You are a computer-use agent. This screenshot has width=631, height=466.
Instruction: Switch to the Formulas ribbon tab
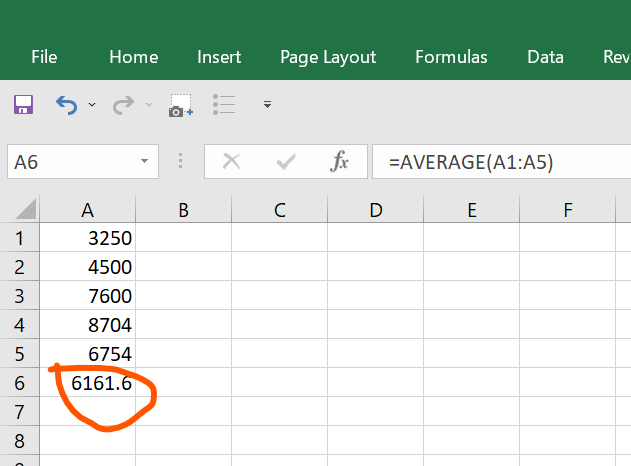[x=451, y=57]
